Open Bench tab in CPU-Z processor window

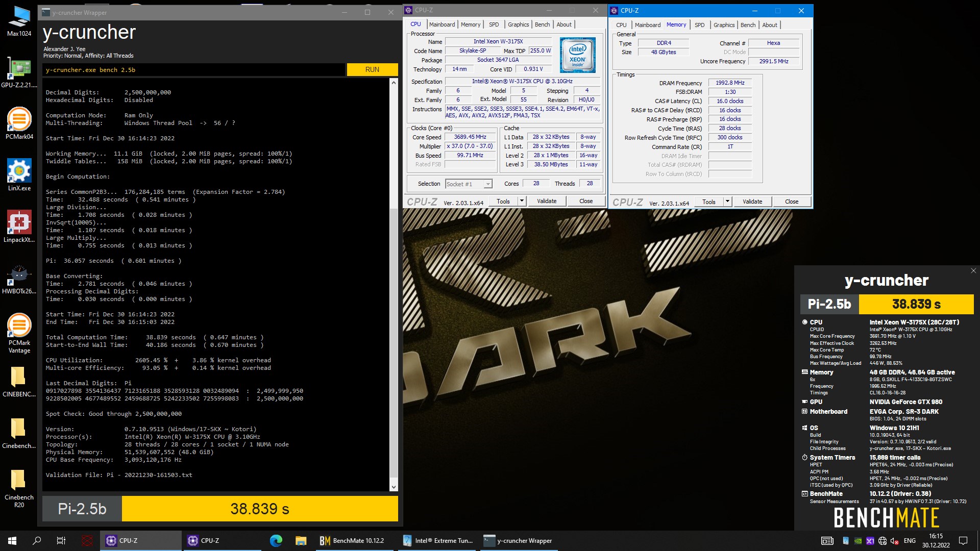click(542, 24)
